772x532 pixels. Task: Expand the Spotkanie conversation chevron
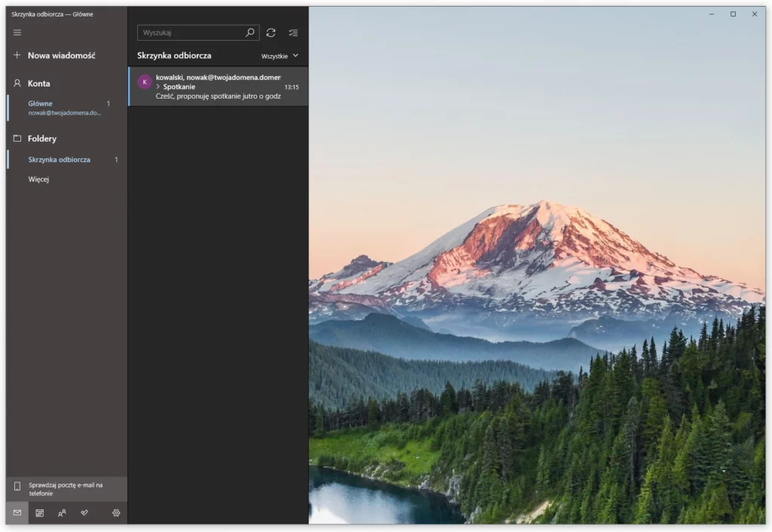(x=158, y=87)
